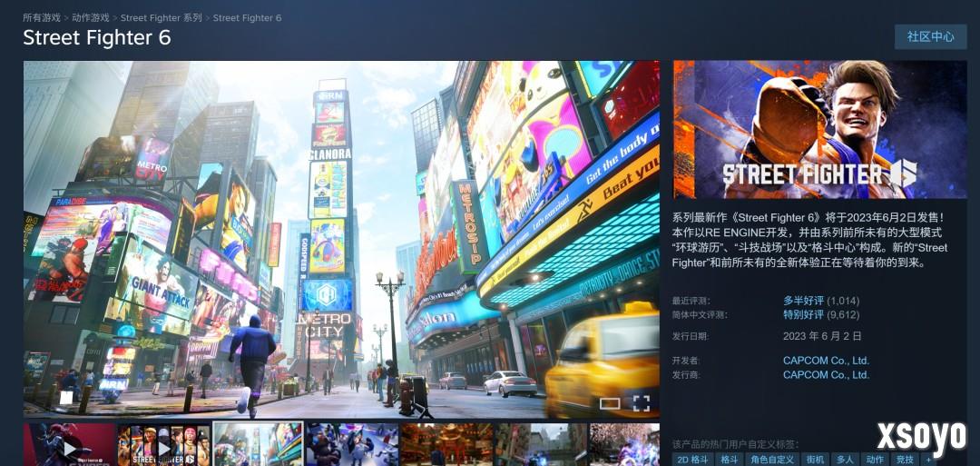980x466 pixels.
Task: Open the 社区中心 community hub button
Action: point(930,37)
